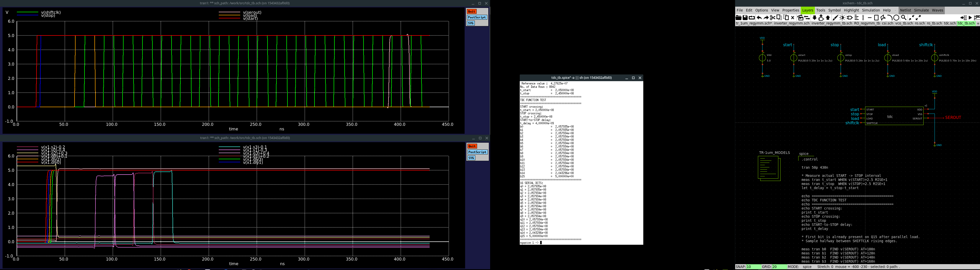
Task: Click the save floppy disk icon
Action: [745, 18]
